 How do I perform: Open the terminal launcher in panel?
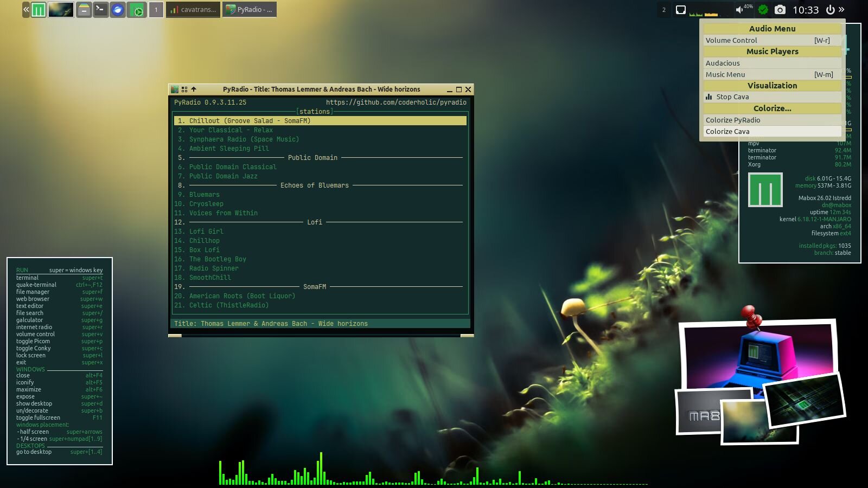coord(100,10)
